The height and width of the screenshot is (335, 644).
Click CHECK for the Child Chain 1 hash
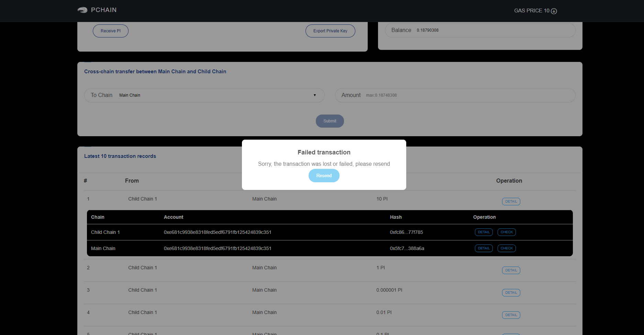[506, 232]
